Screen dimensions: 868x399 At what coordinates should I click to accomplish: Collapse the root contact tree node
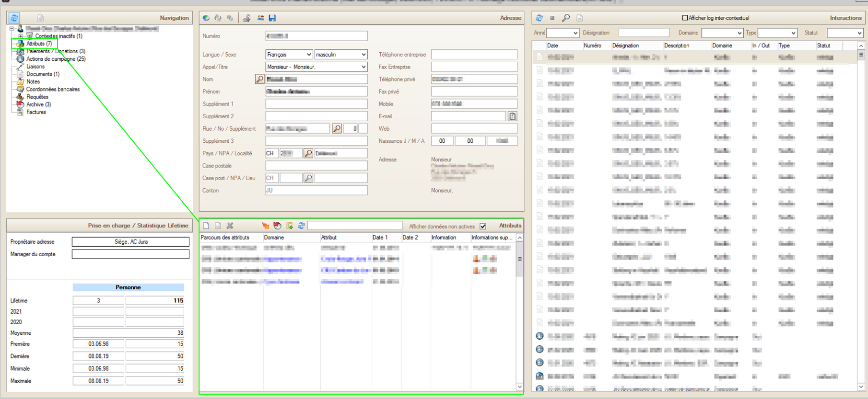[12, 29]
